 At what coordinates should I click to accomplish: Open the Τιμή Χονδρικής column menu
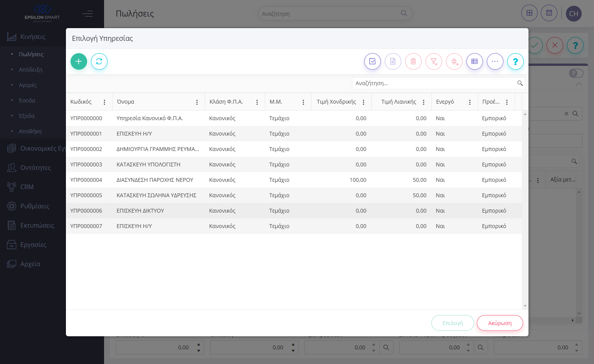coord(363,102)
